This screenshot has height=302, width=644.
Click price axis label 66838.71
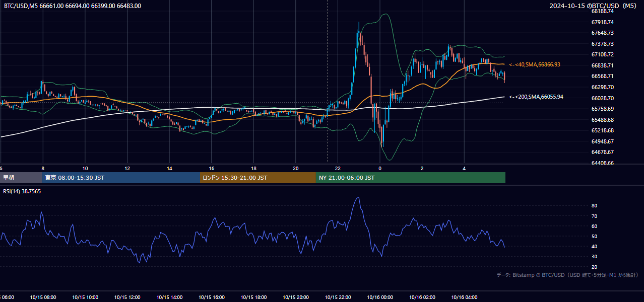(602, 65)
